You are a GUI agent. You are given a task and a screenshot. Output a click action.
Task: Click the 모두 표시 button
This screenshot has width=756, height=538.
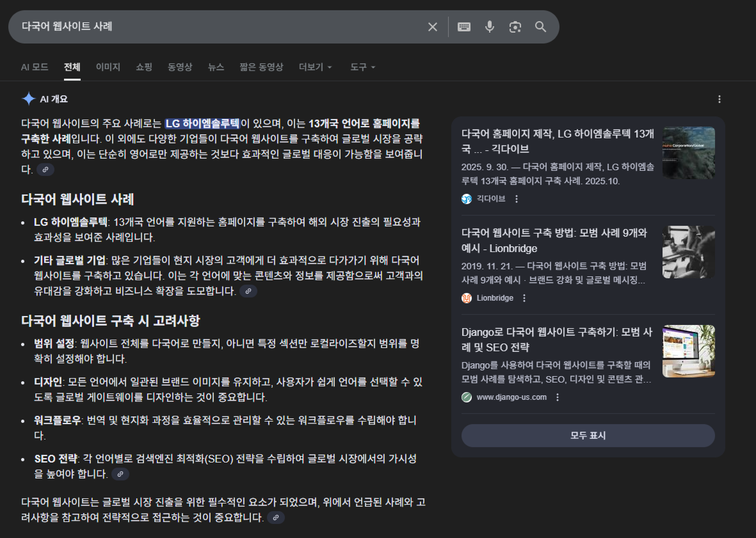pyautogui.click(x=588, y=435)
